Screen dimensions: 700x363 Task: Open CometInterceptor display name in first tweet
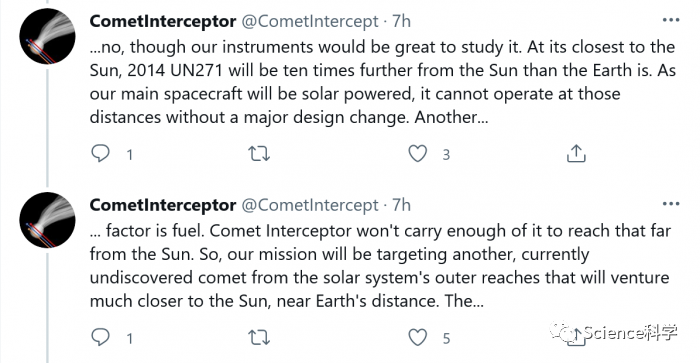pyautogui.click(x=163, y=21)
